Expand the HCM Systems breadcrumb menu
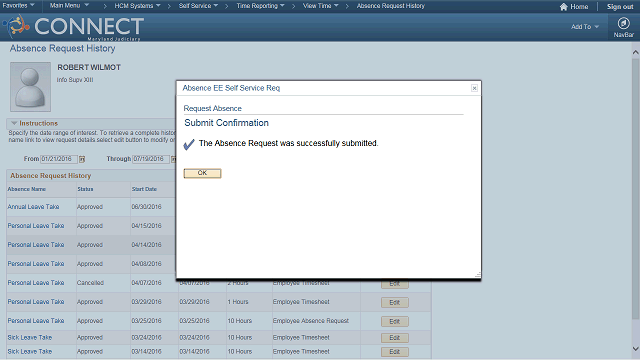Image resolution: width=640 pixels, height=360 pixels. pyautogui.click(x=137, y=6)
